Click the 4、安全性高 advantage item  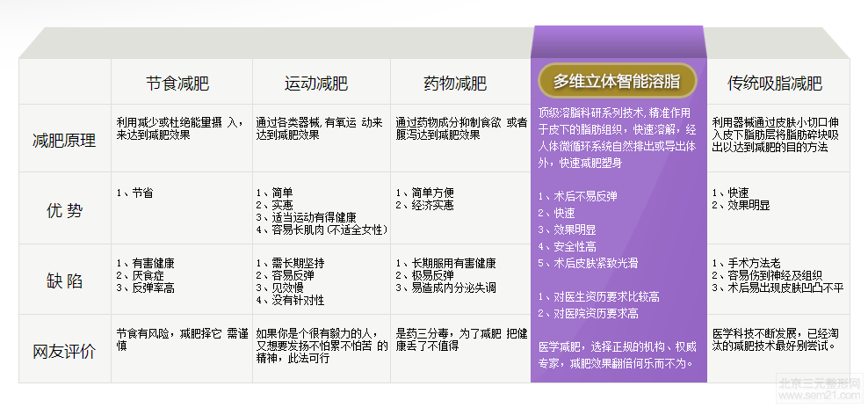[567, 247]
